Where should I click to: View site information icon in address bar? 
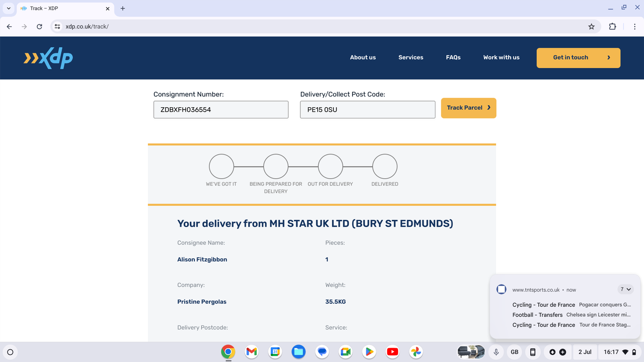tap(57, 27)
